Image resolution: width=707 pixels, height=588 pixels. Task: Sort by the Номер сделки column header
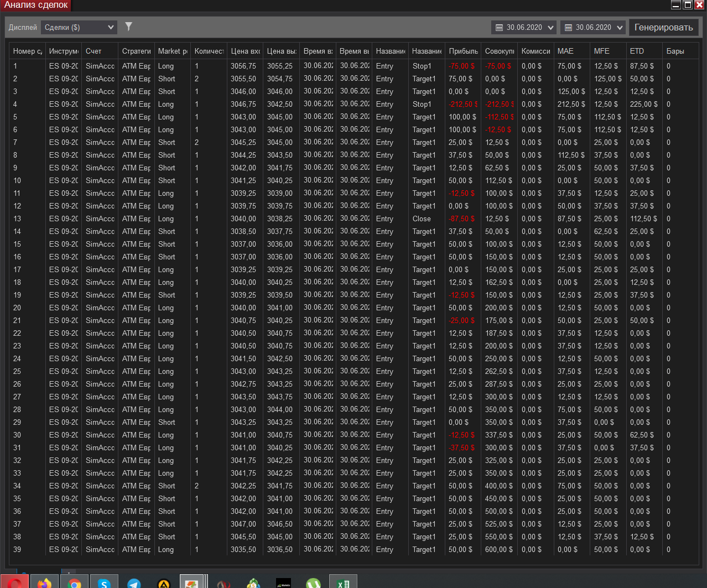28,51
